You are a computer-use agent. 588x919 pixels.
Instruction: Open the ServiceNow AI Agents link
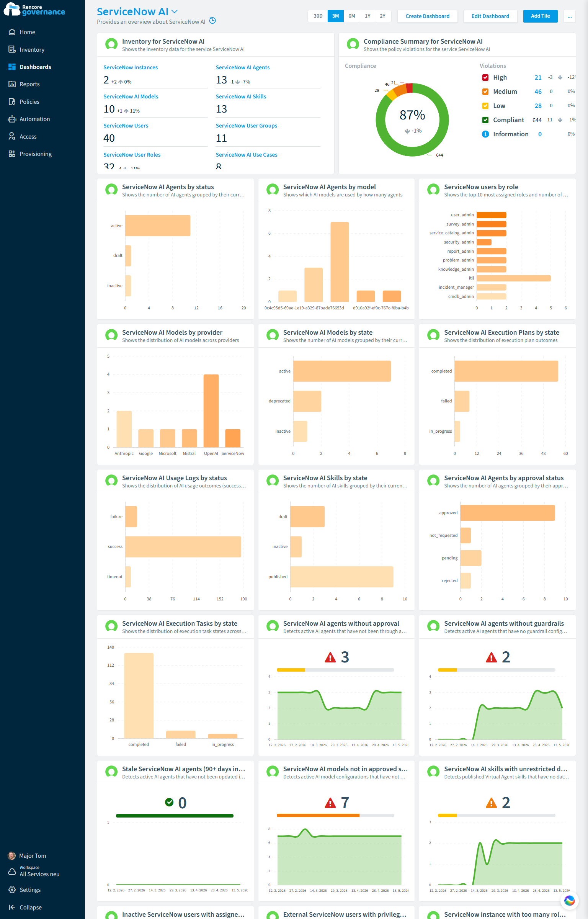[x=243, y=67]
